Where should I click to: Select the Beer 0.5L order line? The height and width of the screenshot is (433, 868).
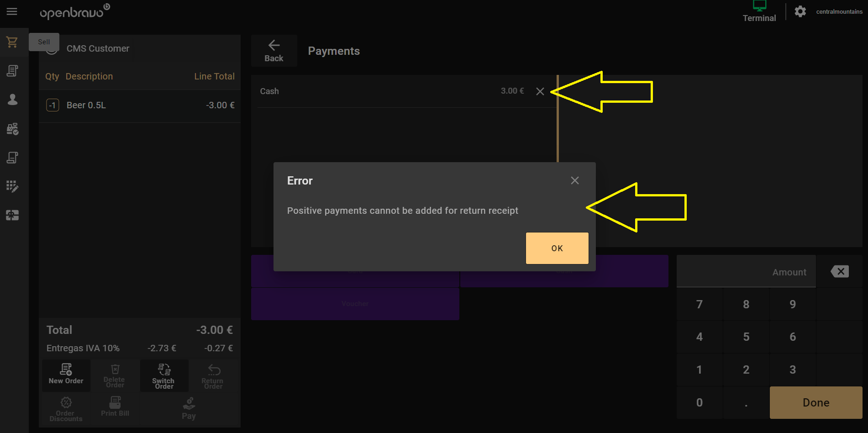[140, 106]
